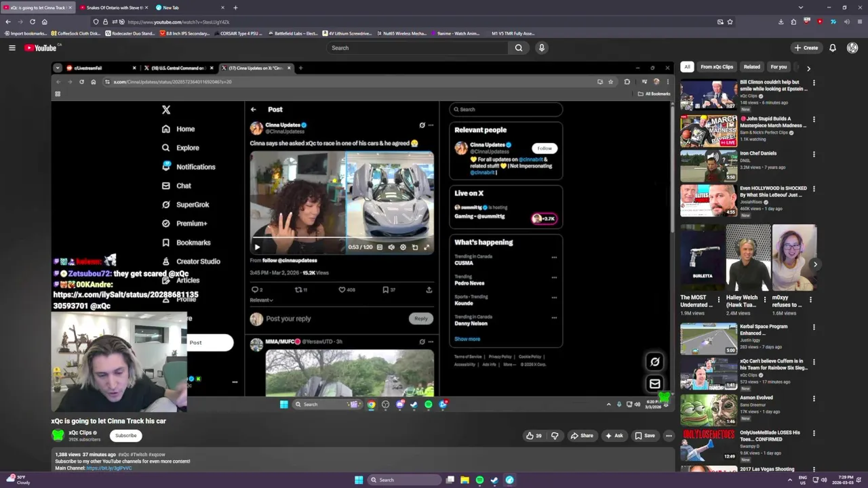Open the YouTube account avatar menu
The image size is (868, 488).
[852, 47]
